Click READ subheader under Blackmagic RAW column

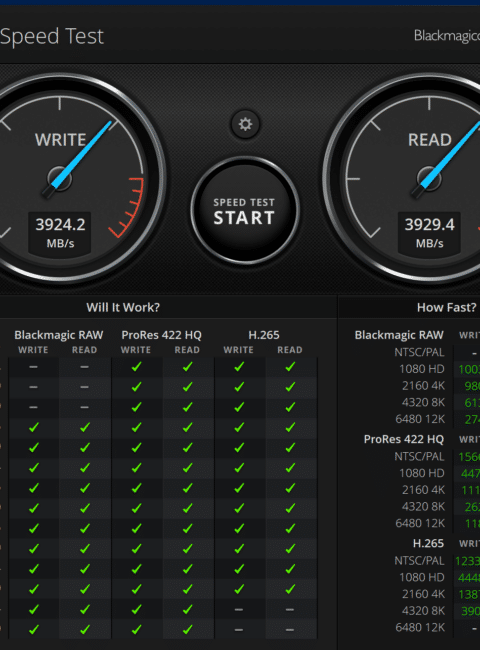pos(84,350)
